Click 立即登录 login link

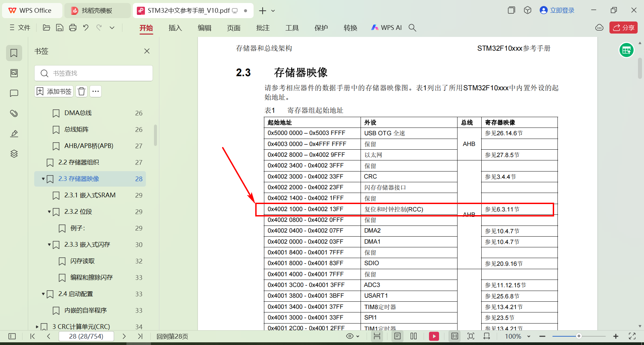point(557,10)
